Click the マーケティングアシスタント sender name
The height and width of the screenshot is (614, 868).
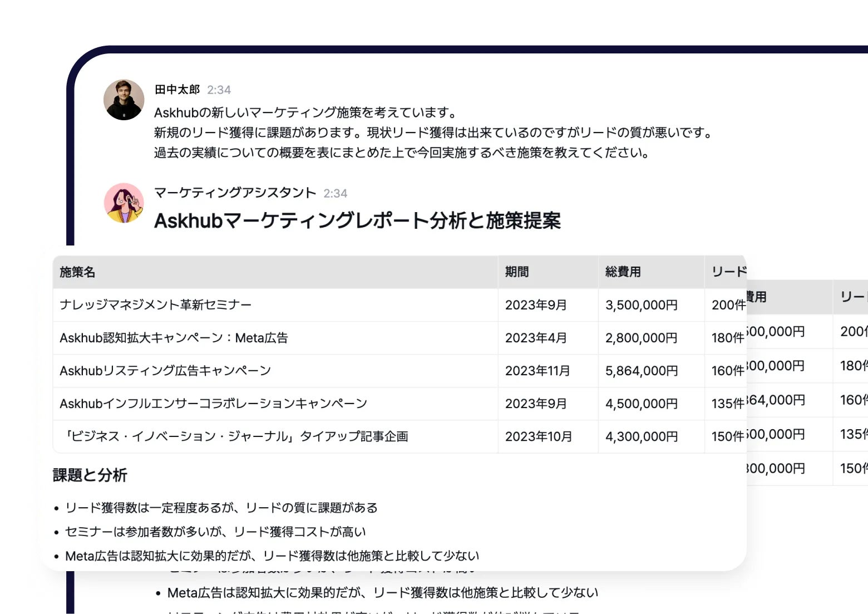(x=235, y=193)
